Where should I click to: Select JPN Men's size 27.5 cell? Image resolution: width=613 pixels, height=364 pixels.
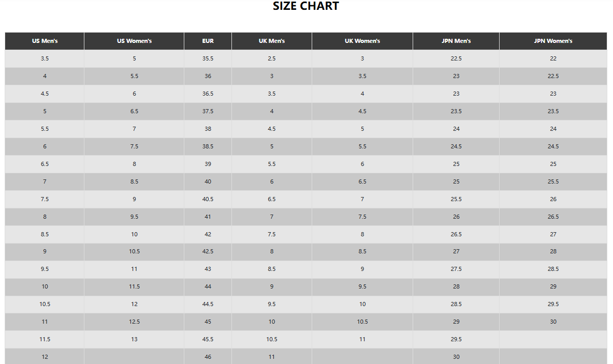pos(456,269)
